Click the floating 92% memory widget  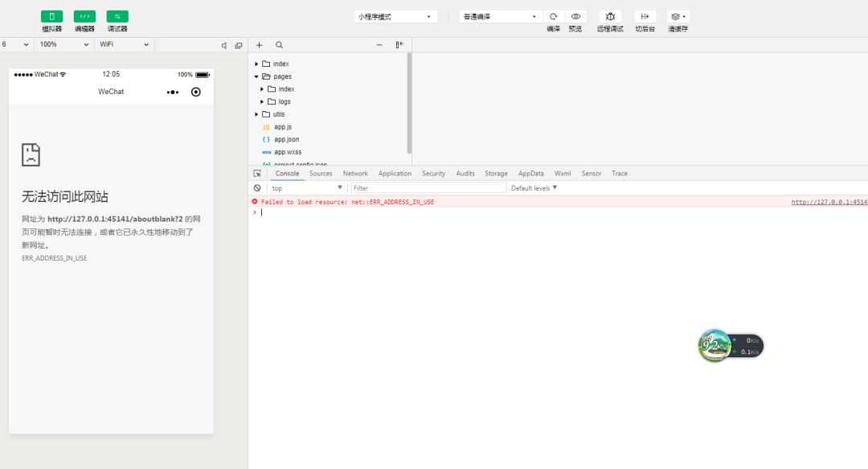coord(730,345)
